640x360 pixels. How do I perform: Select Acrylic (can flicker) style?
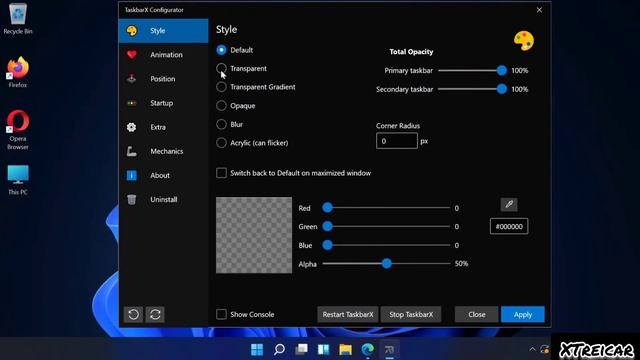click(221, 143)
